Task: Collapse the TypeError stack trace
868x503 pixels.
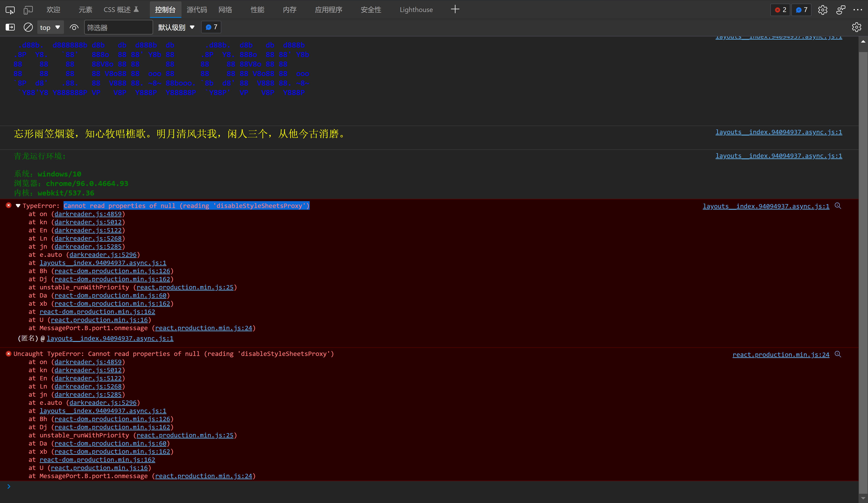Action: point(18,205)
